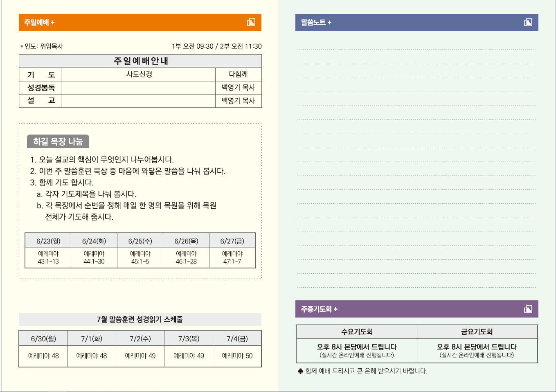The image size is (556, 392).
Task: Select the 6/23(월) reading schedule cell
Action: pyautogui.click(x=48, y=241)
